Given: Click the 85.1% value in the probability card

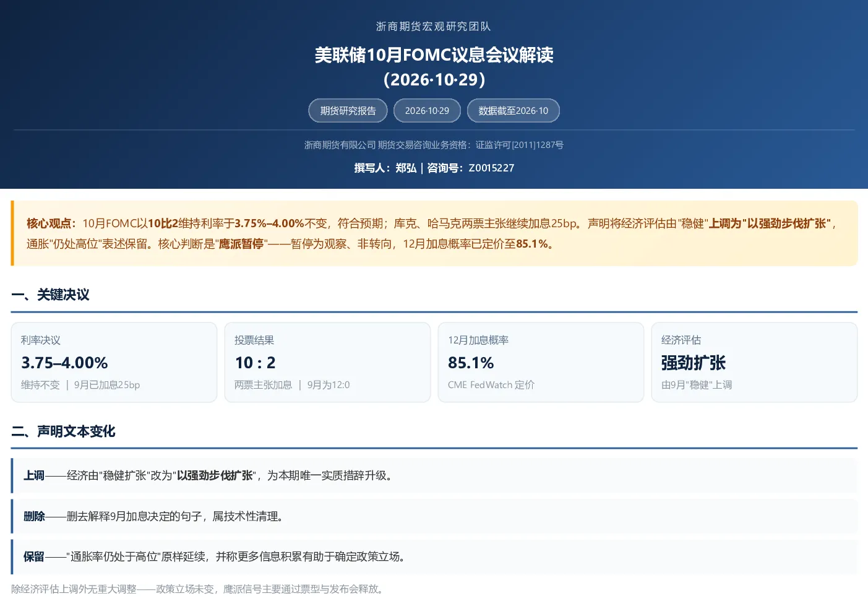Looking at the screenshot, I should pyautogui.click(x=471, y=363).
